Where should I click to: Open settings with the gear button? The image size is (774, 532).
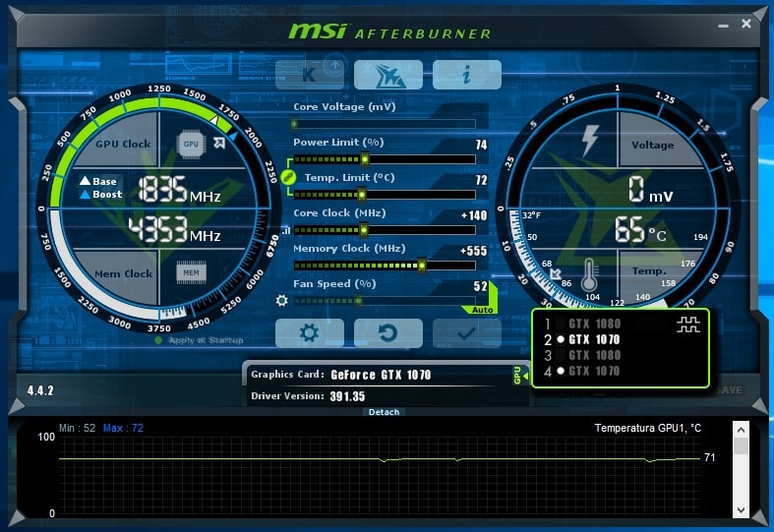click(x=309, y=333)
